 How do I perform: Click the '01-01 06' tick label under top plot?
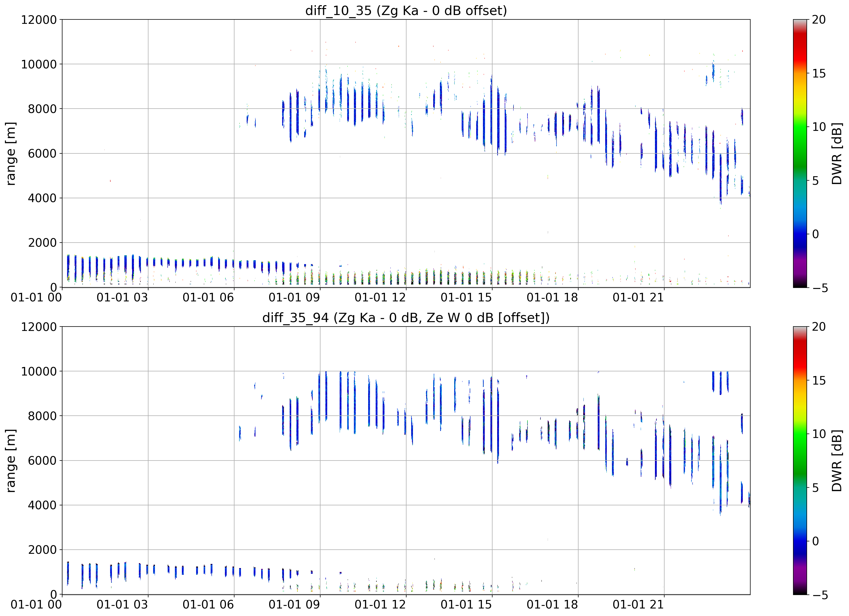point(208,298)
